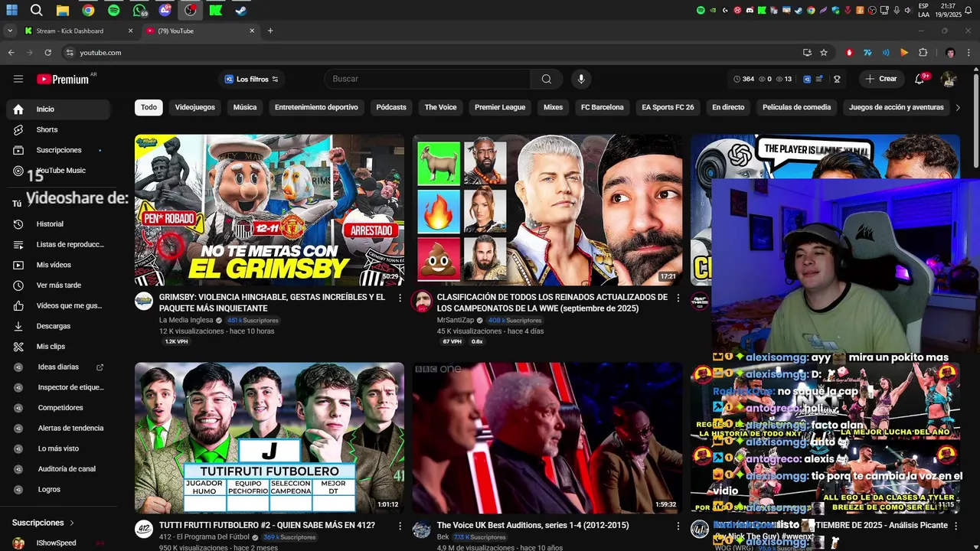The image size is (980, 551).
Task: Open Historial in sidebar
Action: (x=58, y=224)
